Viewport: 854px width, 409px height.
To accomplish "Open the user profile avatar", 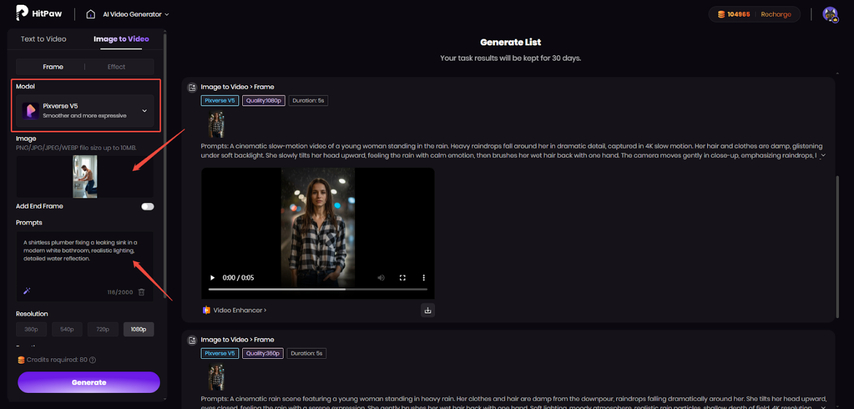I will (829, 14).
